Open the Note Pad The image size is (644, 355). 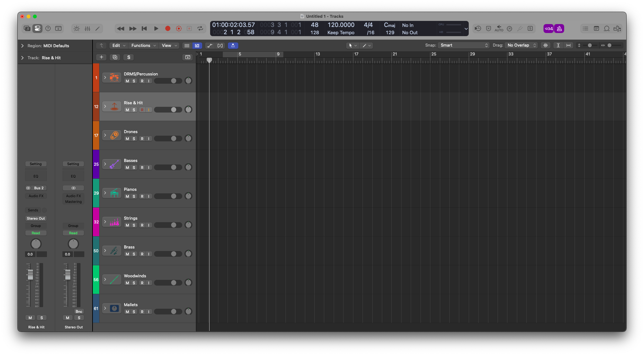coord(596,29)
